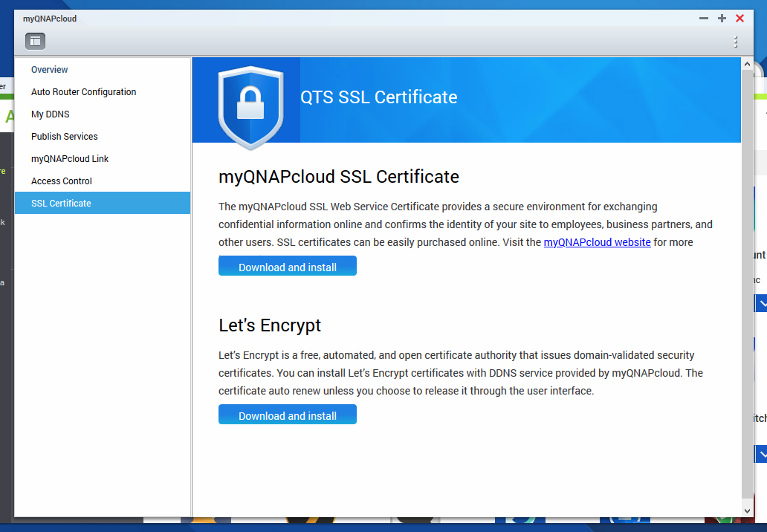Click the vertical scrollbar thumb
Viewport: 767px width, 532px height.
pyautogui.click(x=747, y=282)
